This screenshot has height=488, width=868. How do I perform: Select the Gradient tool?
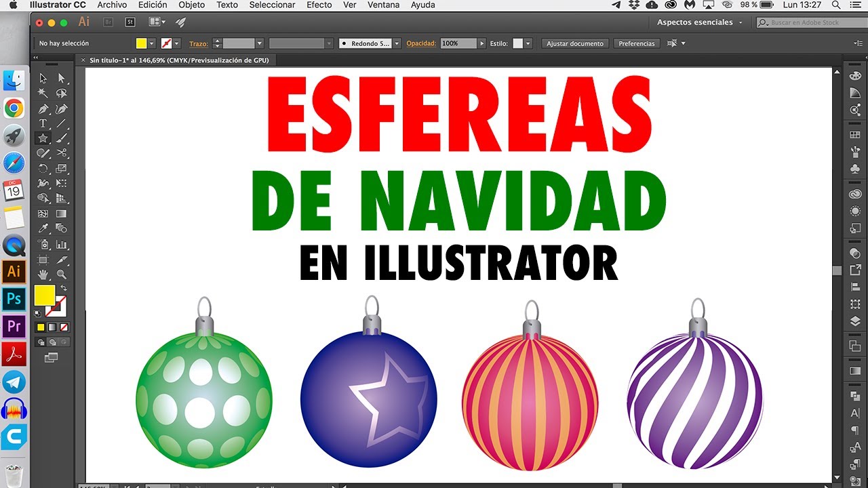(62, 213)
